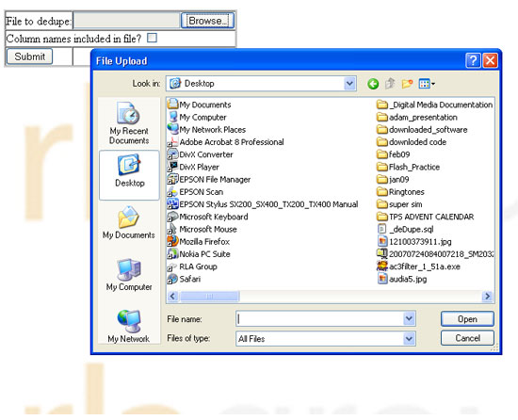The height and width of the screenshot is (420, 518).
Task: Select My Computer in places bar
Action: 129,275
